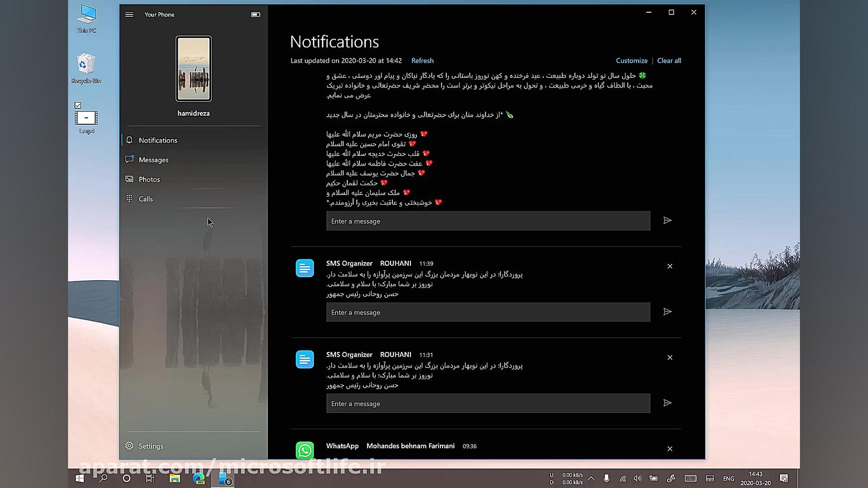Viewport: 868px width, 488px height.
Task: Open the volume control in the tray
Action: tap(638, 478)
